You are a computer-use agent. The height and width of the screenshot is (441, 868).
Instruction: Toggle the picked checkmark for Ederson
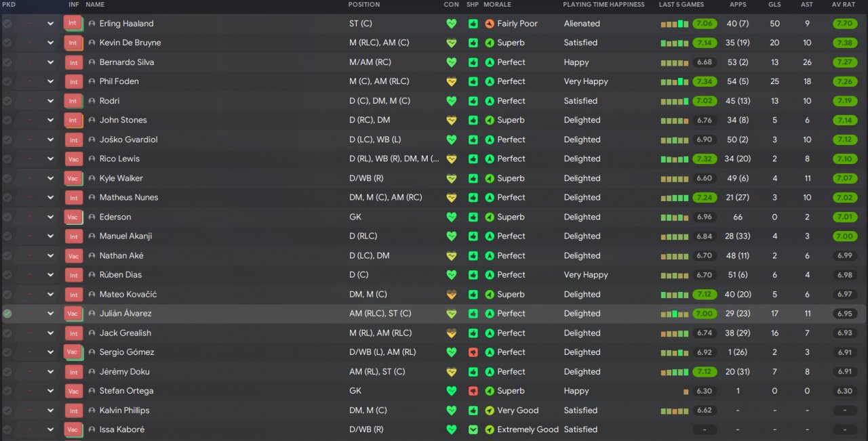coord(7,217)
